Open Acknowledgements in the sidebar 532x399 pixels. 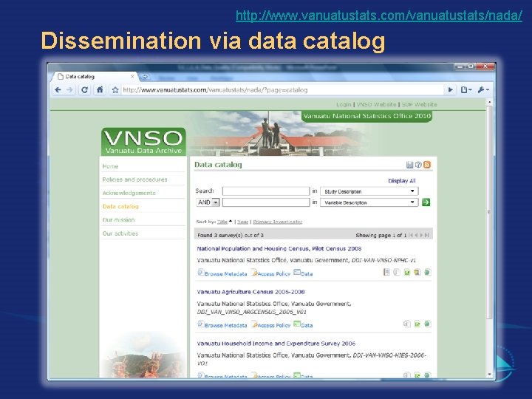(x=129, y=193)
